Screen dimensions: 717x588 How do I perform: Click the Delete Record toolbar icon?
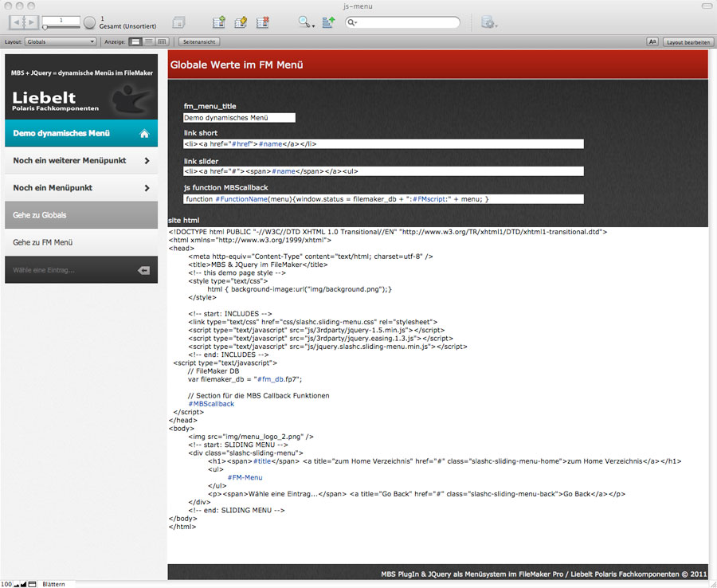coord(262,22)
